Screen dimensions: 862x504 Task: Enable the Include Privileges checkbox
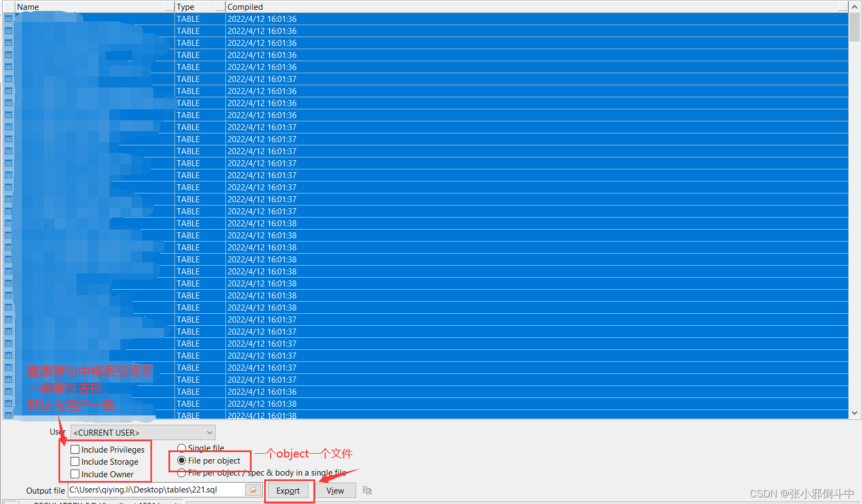pos(75,449)
